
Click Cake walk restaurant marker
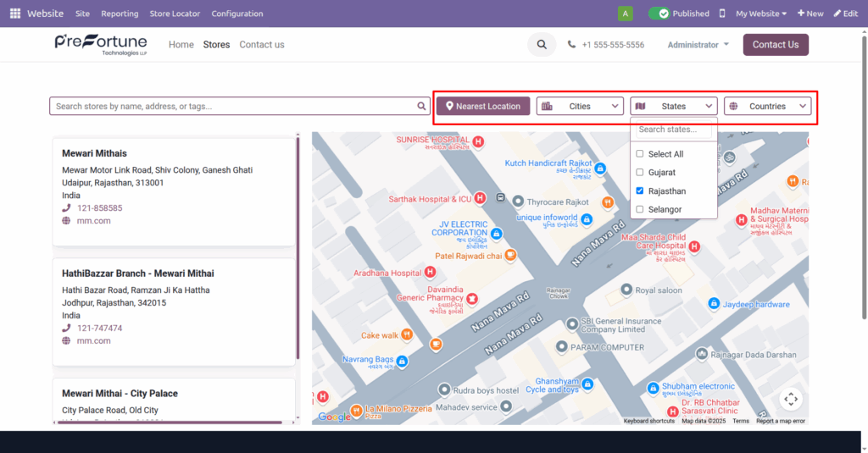(407, 334)
